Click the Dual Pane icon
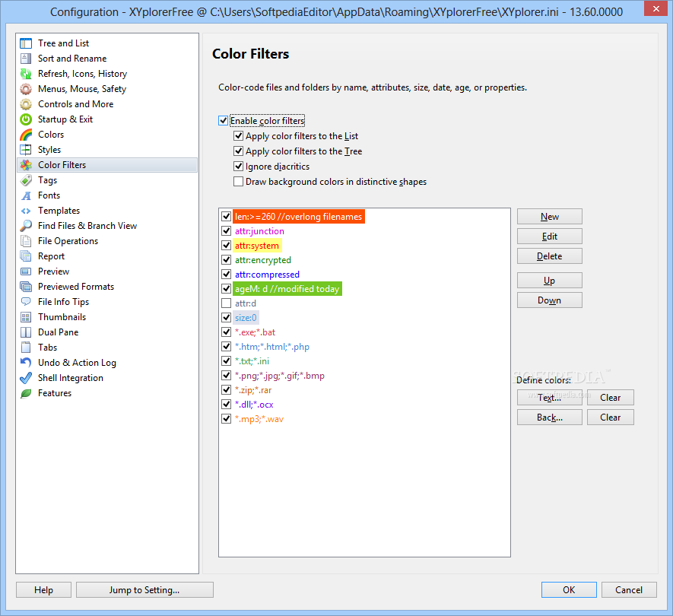Viewport: 673px width, 616px height. pyautogui.click(x=26, y=332)
